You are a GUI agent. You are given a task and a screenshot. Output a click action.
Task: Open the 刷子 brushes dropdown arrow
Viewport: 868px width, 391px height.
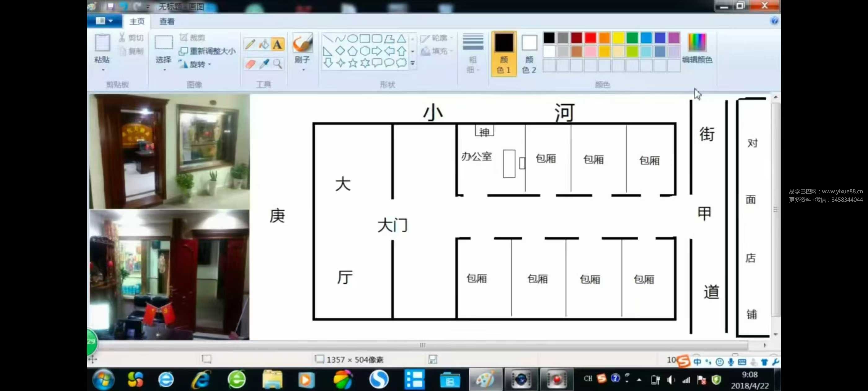pos(303,70)
